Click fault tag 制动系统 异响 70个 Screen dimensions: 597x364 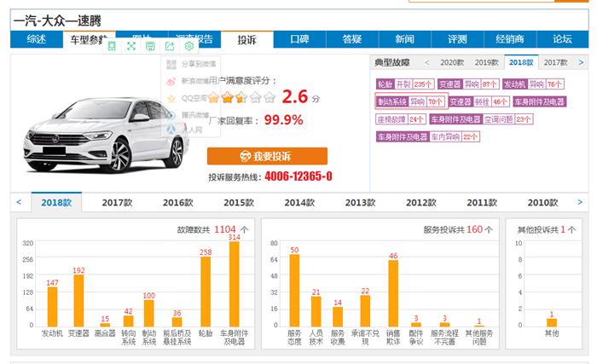click(410, 101)
